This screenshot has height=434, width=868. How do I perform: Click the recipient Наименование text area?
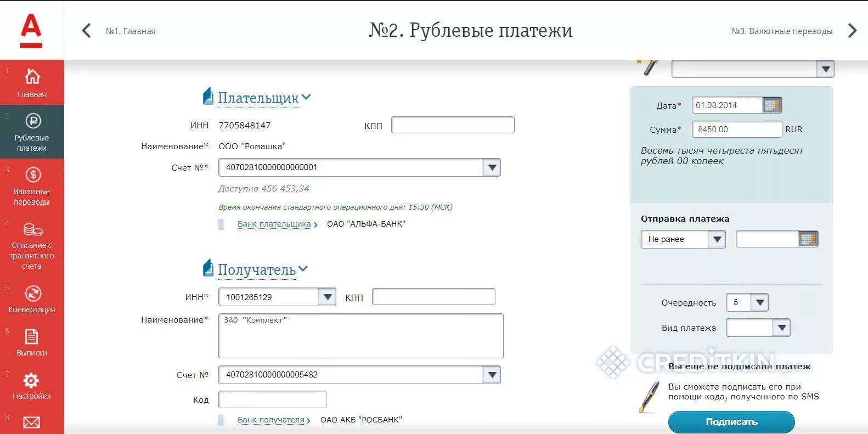click(360, 336)
